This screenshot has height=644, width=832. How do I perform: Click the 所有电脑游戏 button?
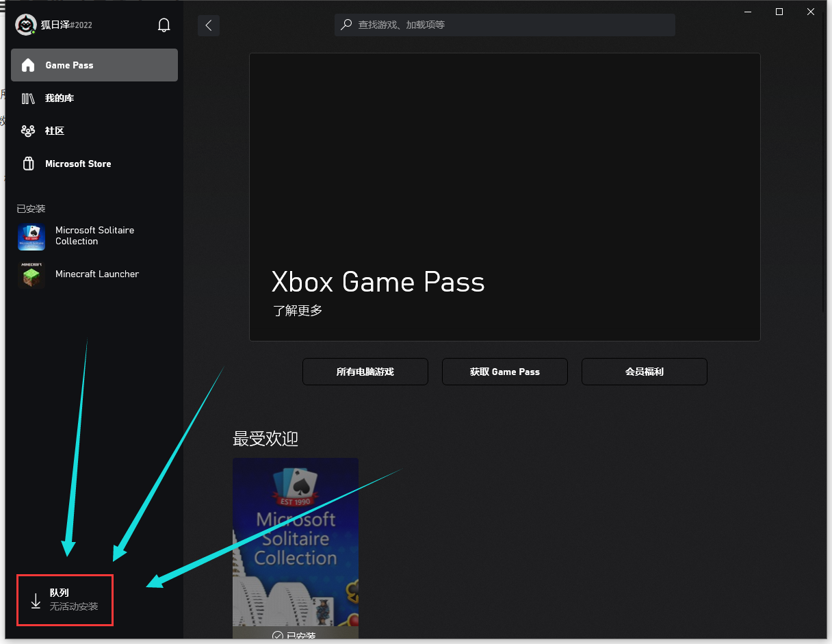click(365, 372)
